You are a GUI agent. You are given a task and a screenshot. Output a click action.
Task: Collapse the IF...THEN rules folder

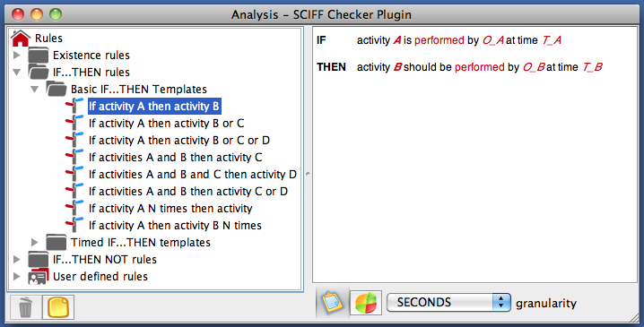click(16, 72)
